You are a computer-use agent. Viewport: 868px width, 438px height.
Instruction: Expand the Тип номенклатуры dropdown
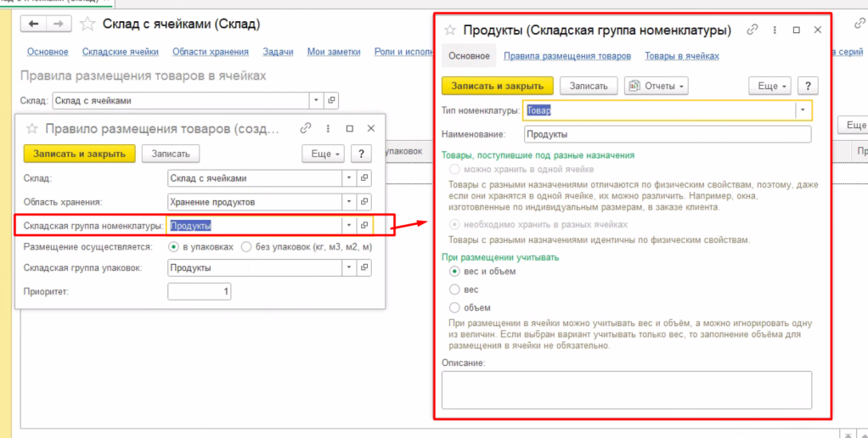[x=803, y=110]
